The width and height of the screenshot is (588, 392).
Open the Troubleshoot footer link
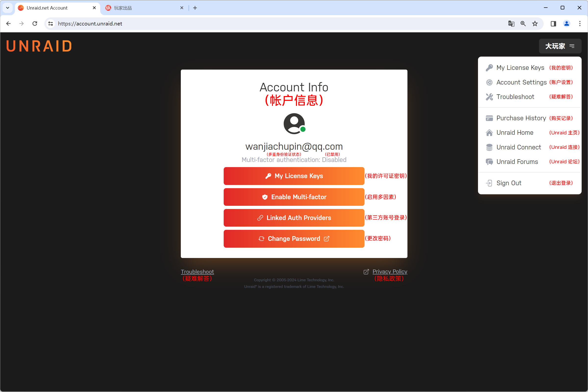197,271
